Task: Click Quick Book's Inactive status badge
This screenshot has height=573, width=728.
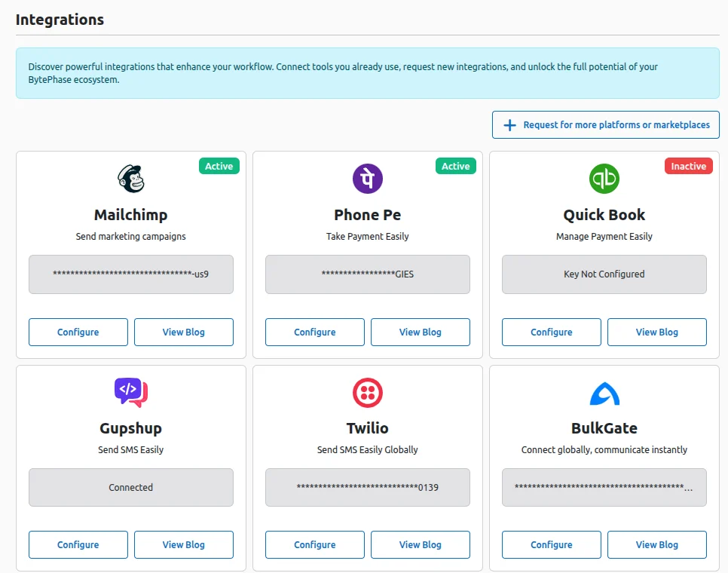Action: pos(689,166)
